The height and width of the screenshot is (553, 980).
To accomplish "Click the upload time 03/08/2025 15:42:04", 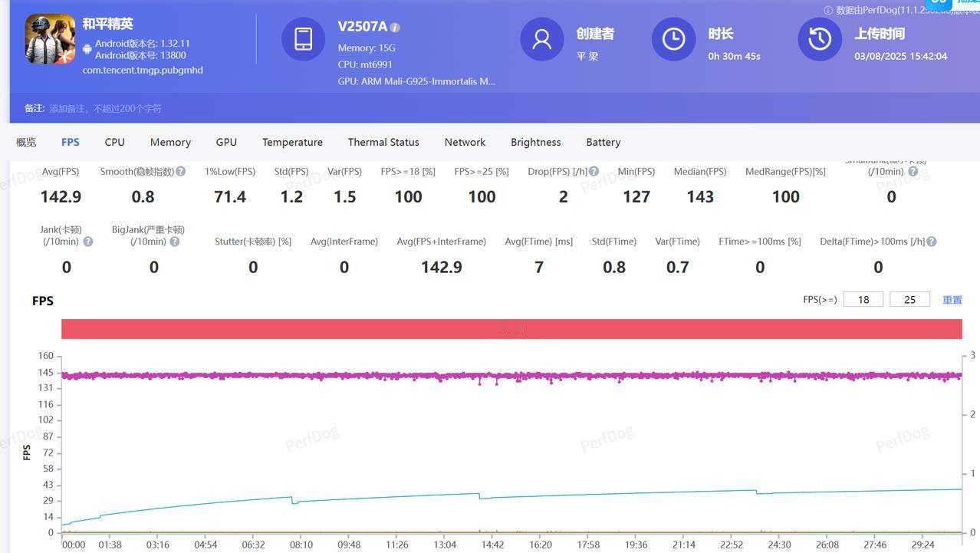I will (900, 56).
